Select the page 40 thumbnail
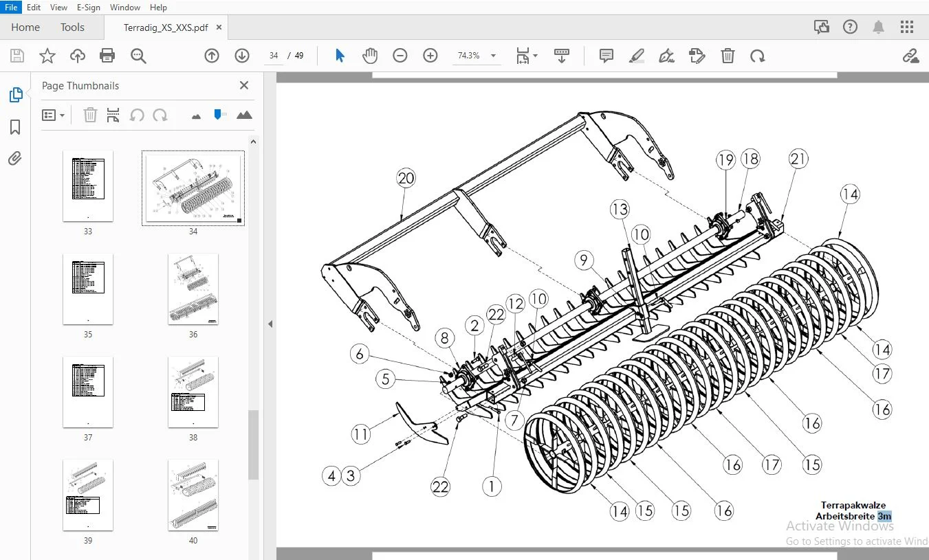Viewport: 929px width, 560px height. pos(193,495)
